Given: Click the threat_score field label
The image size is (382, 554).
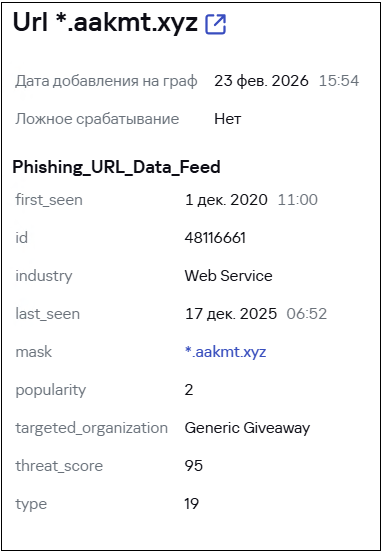Looking at the screenshot, I should click(x=59, y=466).
